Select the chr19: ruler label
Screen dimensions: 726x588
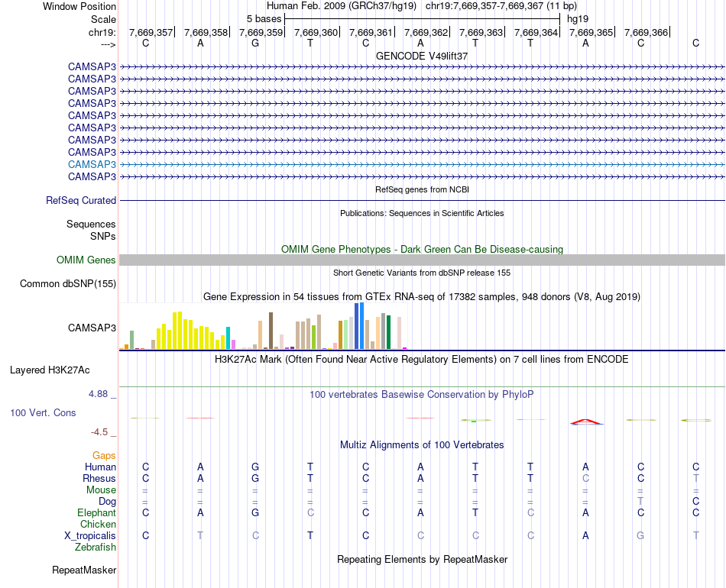[x=102, y=32]
